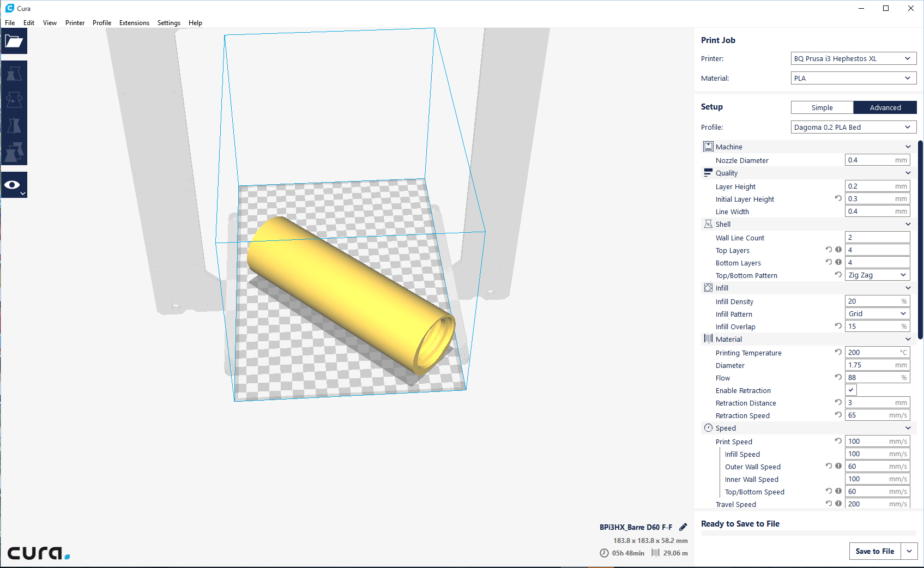The image size is (924, 568).
Task: Click the filament Diameter input field
Action: tap(878, 365)
